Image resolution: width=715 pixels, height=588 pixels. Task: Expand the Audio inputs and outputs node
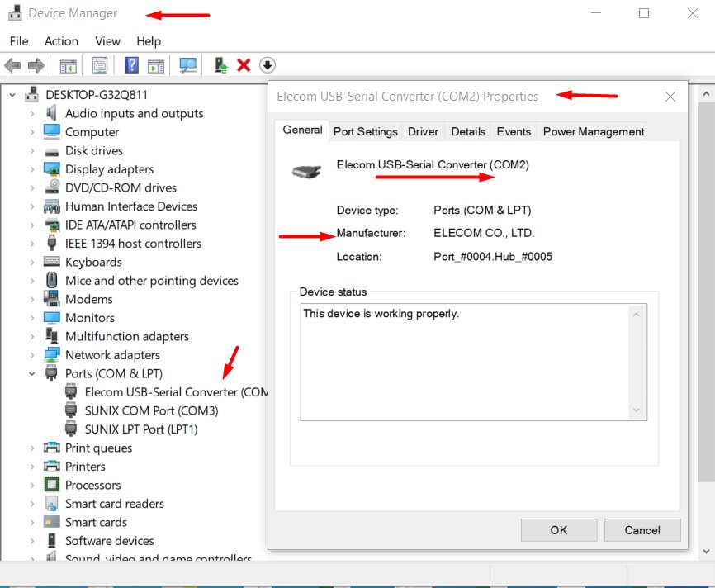[x=32, y=113]
